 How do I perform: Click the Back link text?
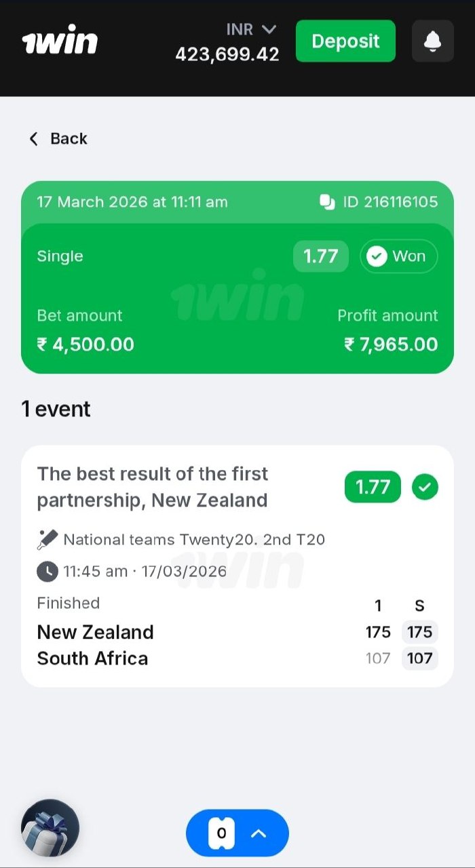[69, 139]
